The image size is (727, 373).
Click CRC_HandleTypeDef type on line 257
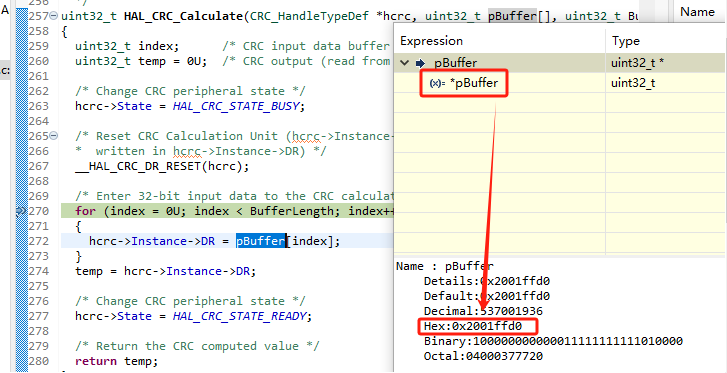(x=309, y=16)
